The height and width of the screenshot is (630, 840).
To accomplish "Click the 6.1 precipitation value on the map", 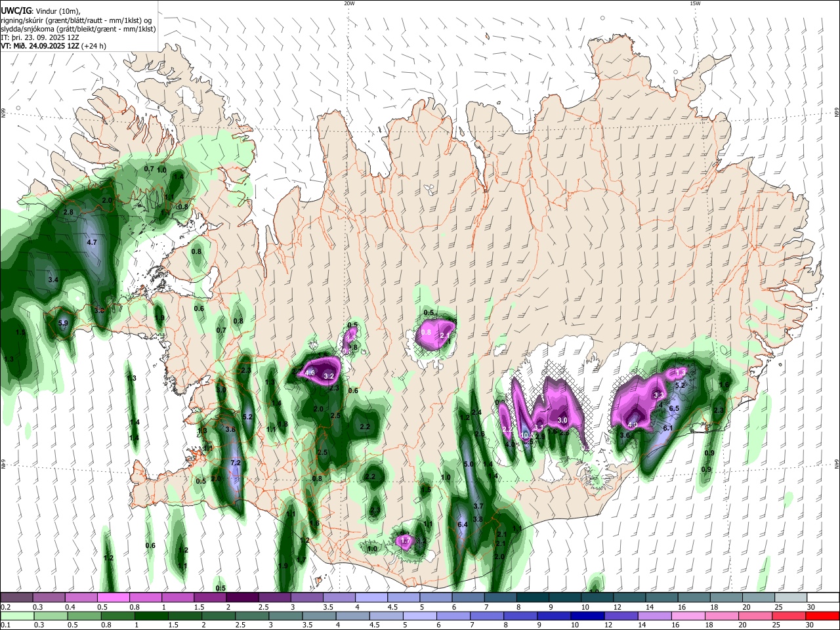I will tap(668, 428).
